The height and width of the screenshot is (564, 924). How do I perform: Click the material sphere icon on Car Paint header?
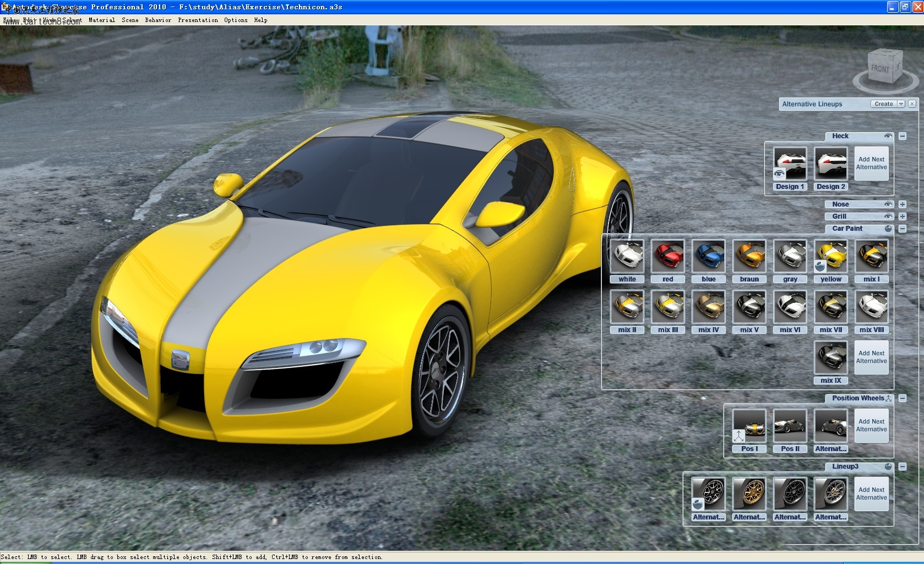click(x=888, y=229)
